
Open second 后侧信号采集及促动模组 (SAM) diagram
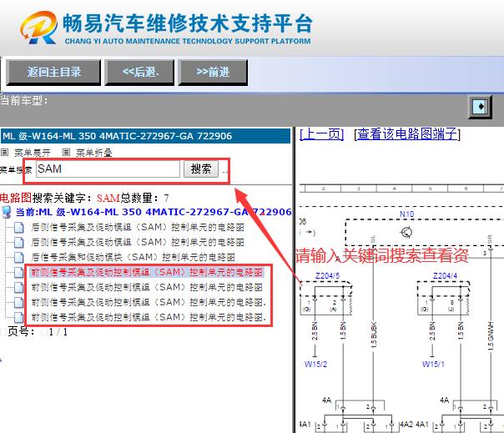(x=138, y=242)
